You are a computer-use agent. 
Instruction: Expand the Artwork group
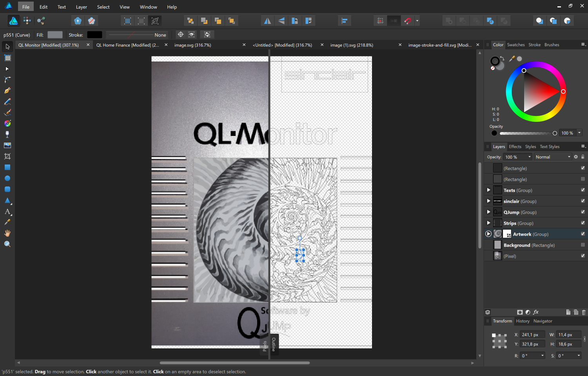pyautogui.click(x=488, y=234)
